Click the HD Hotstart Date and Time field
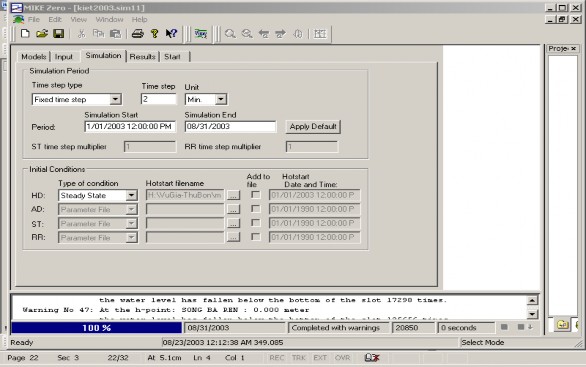This screenshot has height=367, width=586. tap(314, 195)
